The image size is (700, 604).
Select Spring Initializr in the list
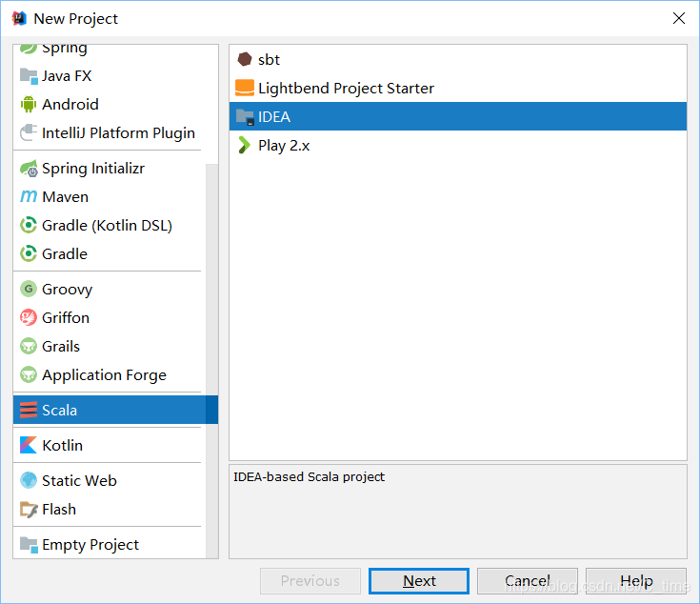[x=93, y=169]
